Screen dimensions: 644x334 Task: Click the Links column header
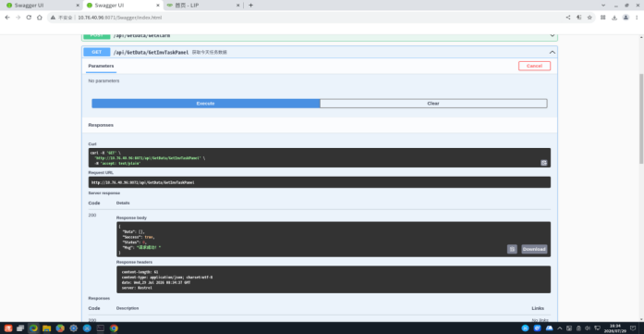538,308
